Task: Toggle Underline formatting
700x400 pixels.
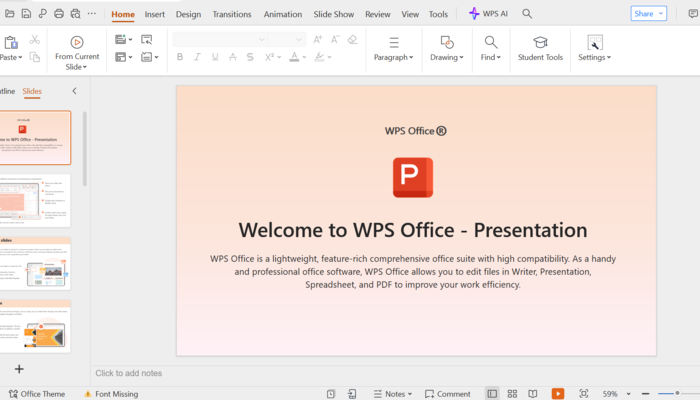Action: (x=215, y=57)
